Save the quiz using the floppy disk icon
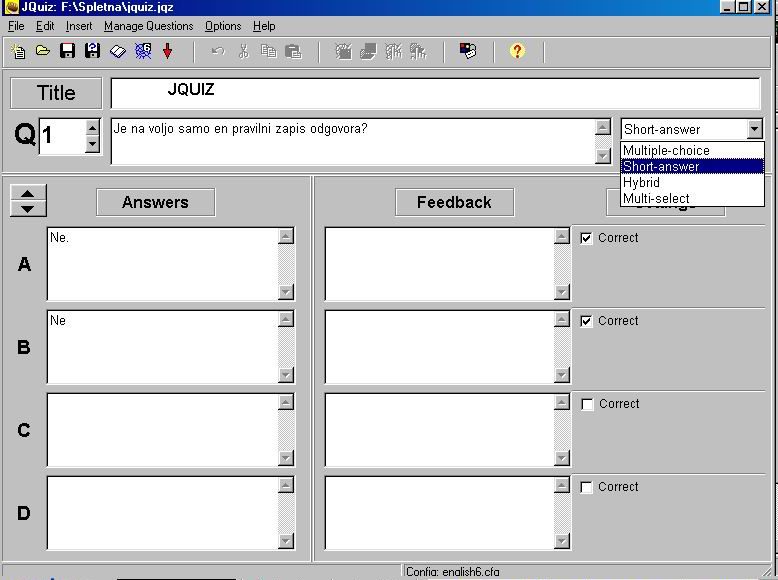The width and height of the screenshot is (778, 580). click(x=67, y=51)
